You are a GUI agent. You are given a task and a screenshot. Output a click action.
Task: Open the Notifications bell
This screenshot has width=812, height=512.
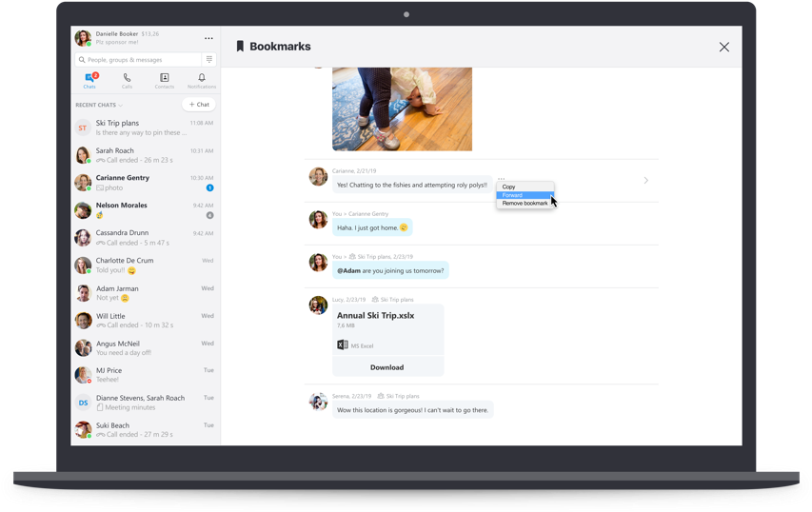pyautogui.click(x=201, y=81)
